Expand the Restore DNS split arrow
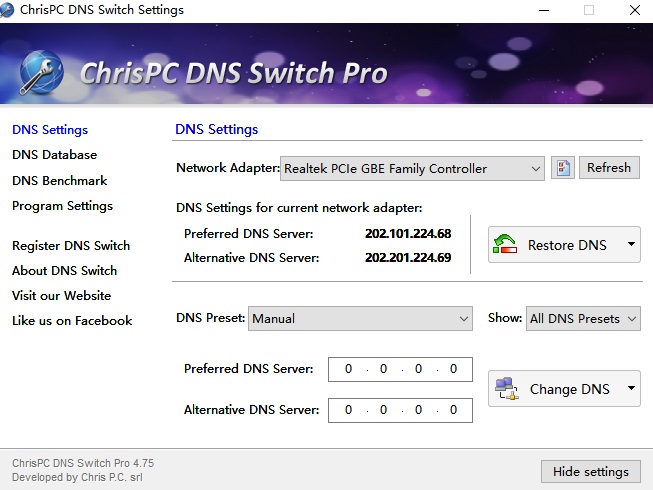The width and height of the screenshot is (653, 490). point(631,244)
